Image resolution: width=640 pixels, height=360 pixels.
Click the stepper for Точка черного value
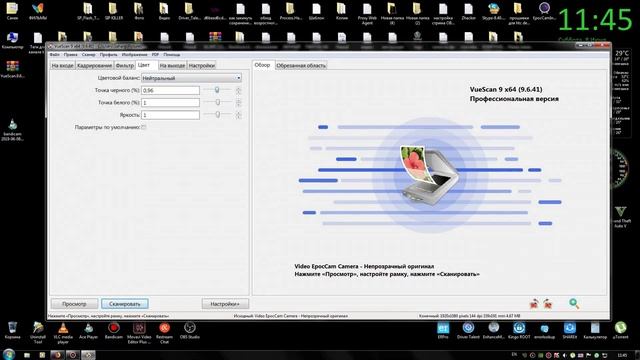point(238,90)
